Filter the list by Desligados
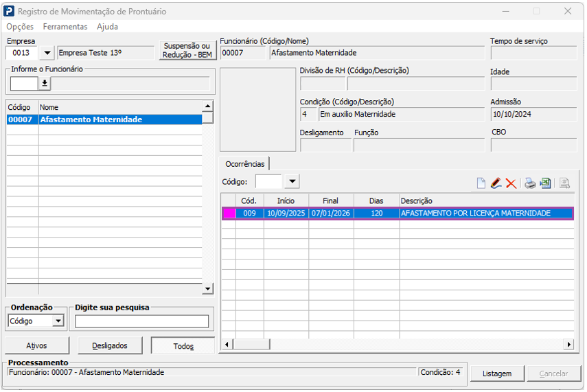Image resolution: width=587 pixels, height=392 pixels. (110, 346)
